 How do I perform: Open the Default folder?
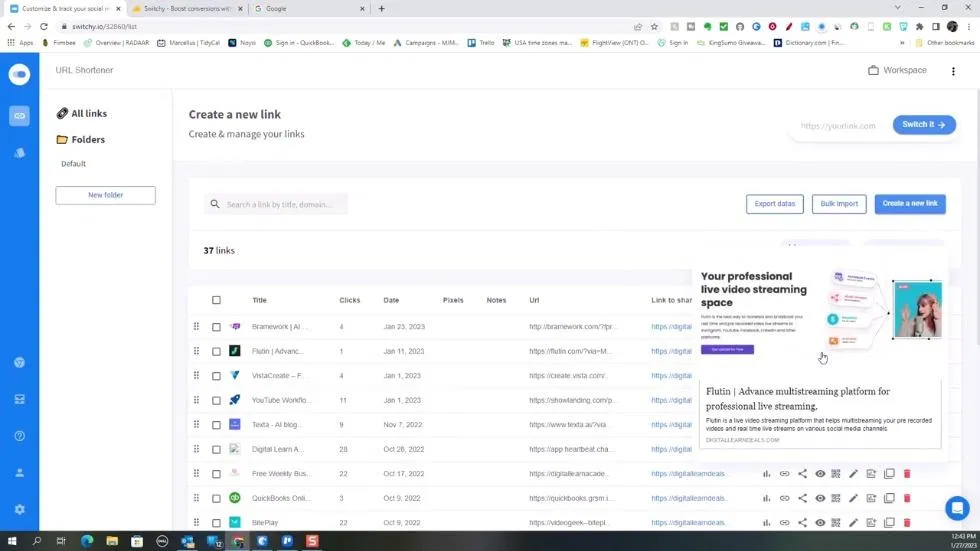pos(73,164)
